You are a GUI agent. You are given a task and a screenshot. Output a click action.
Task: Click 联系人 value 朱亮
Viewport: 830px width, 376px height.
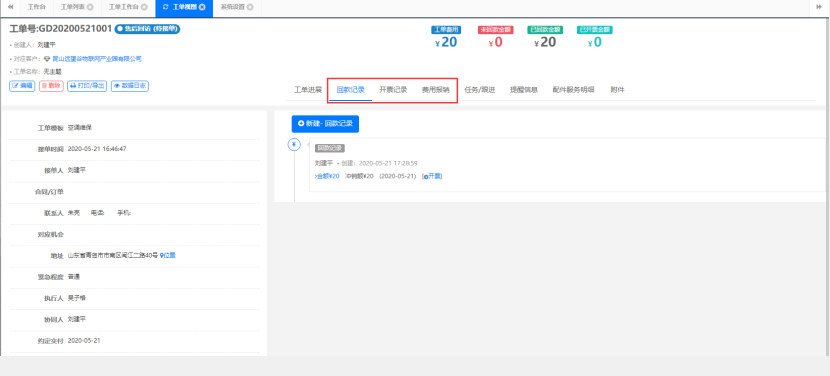pyautogui.click(x=74, y=213)
